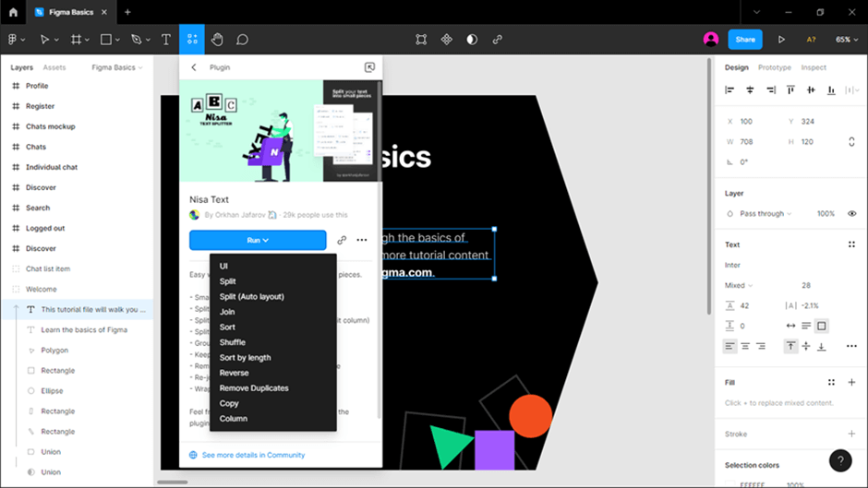Click the user avatar icon

tap(711, 40)
